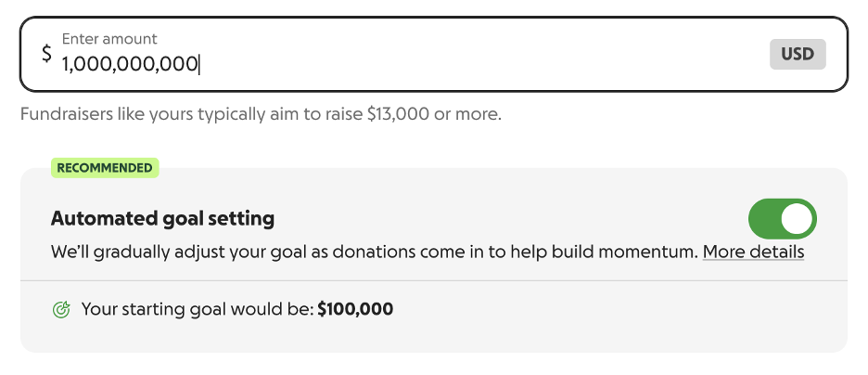Click the green target goal icon
The height and width of the screenshot is (375, 868).
click(62, 309)
